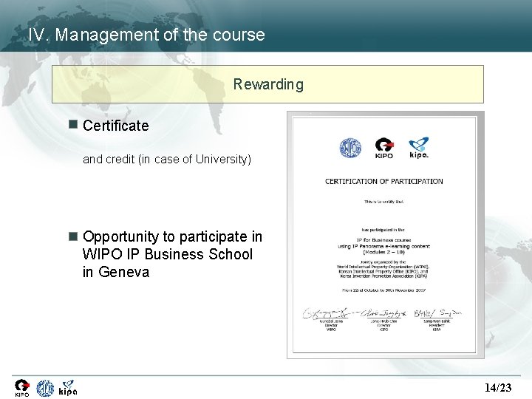Click the KIPA President signature on the certificate
This screenshot has width=532, height=399.
pyautogui.click(x=437, y=313)
